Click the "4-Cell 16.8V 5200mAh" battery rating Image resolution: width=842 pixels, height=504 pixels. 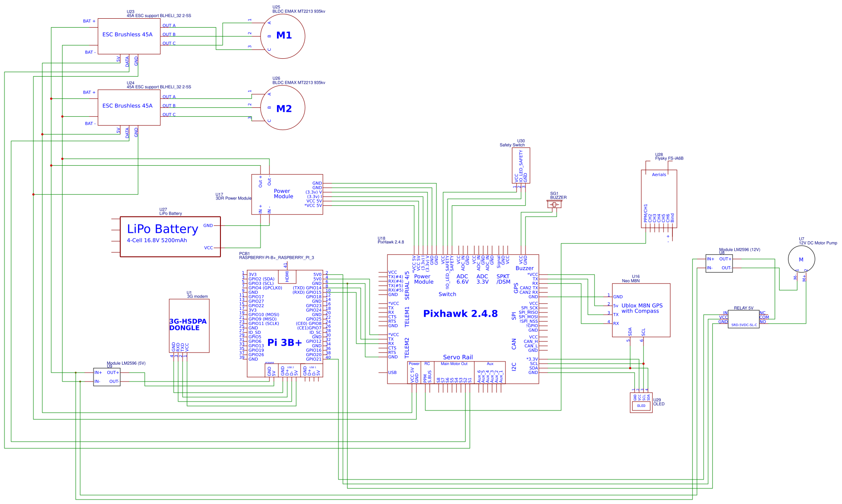pos(157,240)
